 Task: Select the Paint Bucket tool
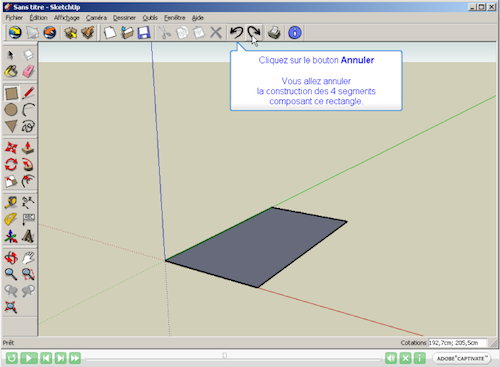tap(11, 71)
